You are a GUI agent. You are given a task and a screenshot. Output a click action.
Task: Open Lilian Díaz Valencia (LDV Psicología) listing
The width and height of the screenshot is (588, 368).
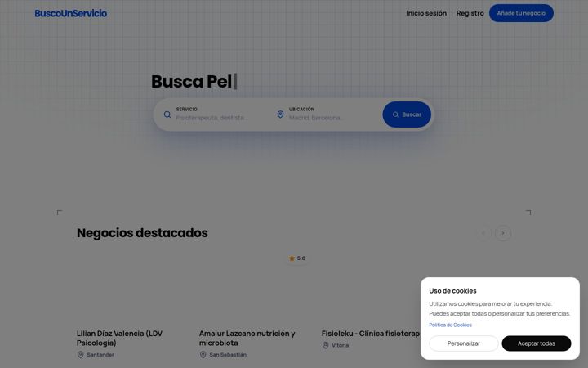pyautogui.click(x=119, y=338)
